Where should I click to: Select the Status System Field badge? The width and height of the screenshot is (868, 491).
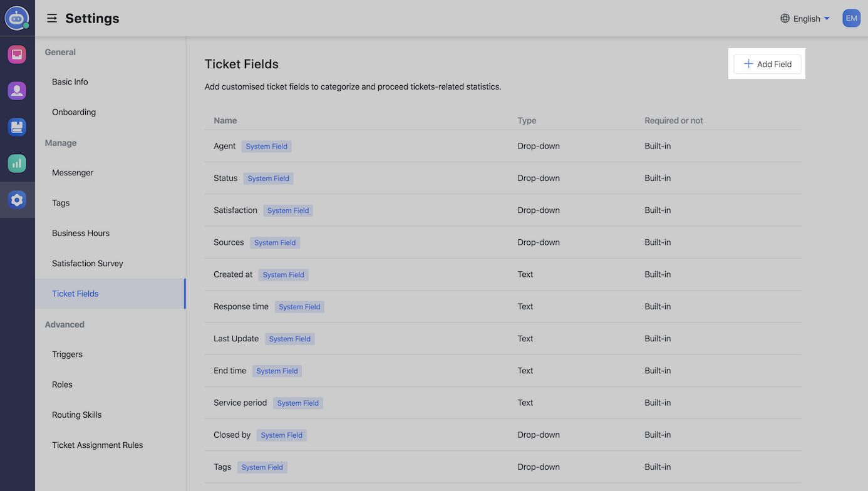pos(268,178)
